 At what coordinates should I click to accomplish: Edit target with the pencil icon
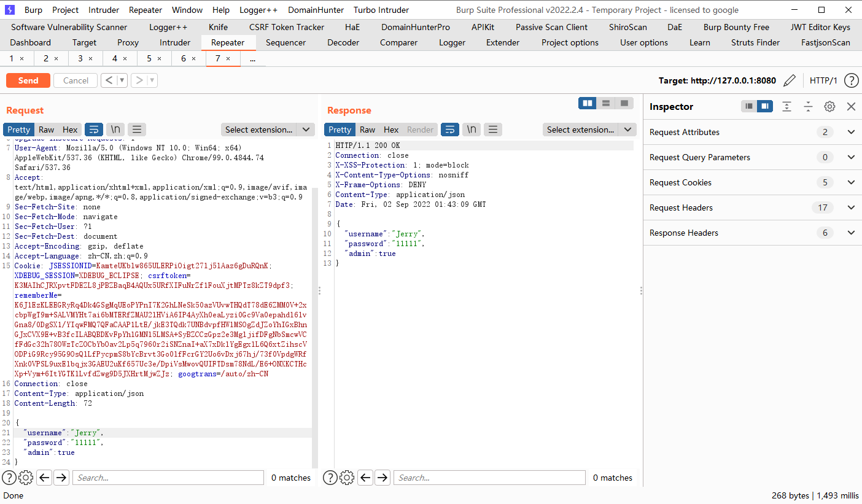click(x=790, y=80)
